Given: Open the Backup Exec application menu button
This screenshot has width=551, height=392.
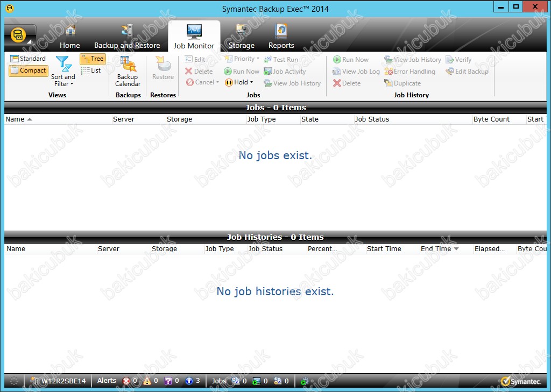Looking at the screenshot, I should click(20, 36).
